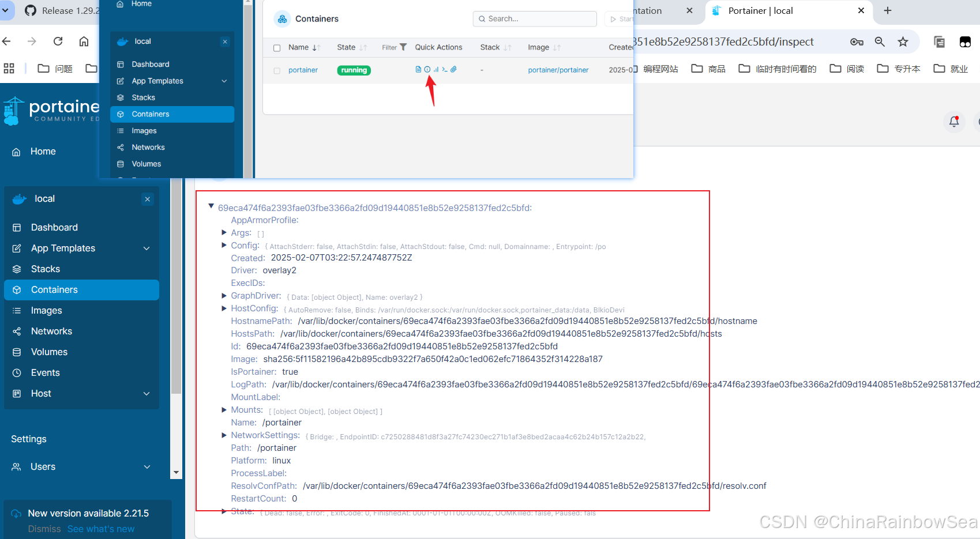
Task: Click the Docker whale icon next to local in main sidebar
Action: coord(20,199)
